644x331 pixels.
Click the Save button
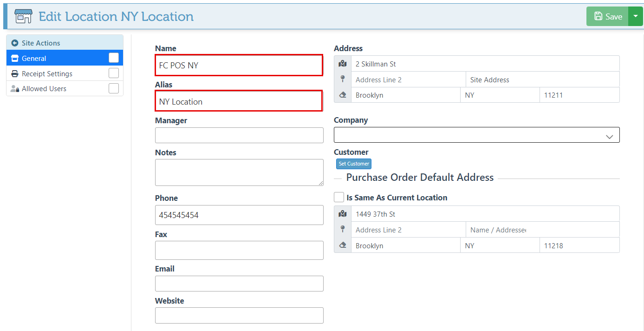coord(607,16)
